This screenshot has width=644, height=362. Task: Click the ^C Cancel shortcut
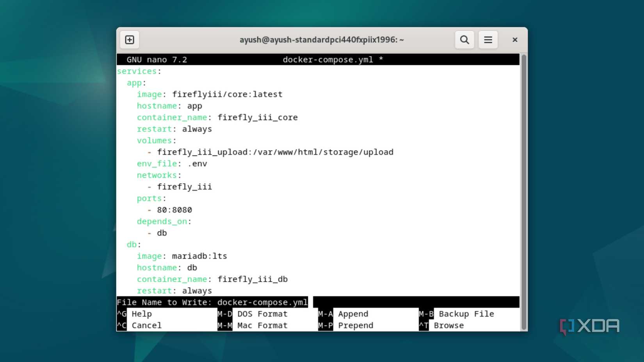(139, 325)
